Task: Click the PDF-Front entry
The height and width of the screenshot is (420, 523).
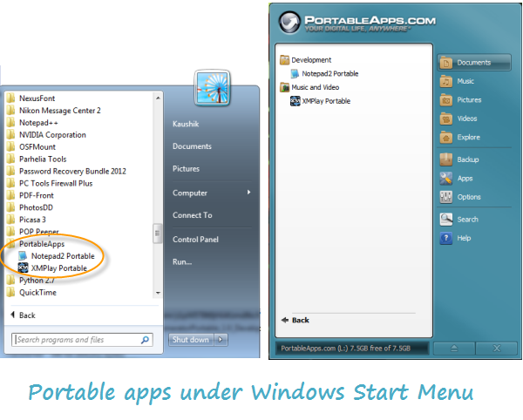Action: pyautogui.click(x=30, y=195)
